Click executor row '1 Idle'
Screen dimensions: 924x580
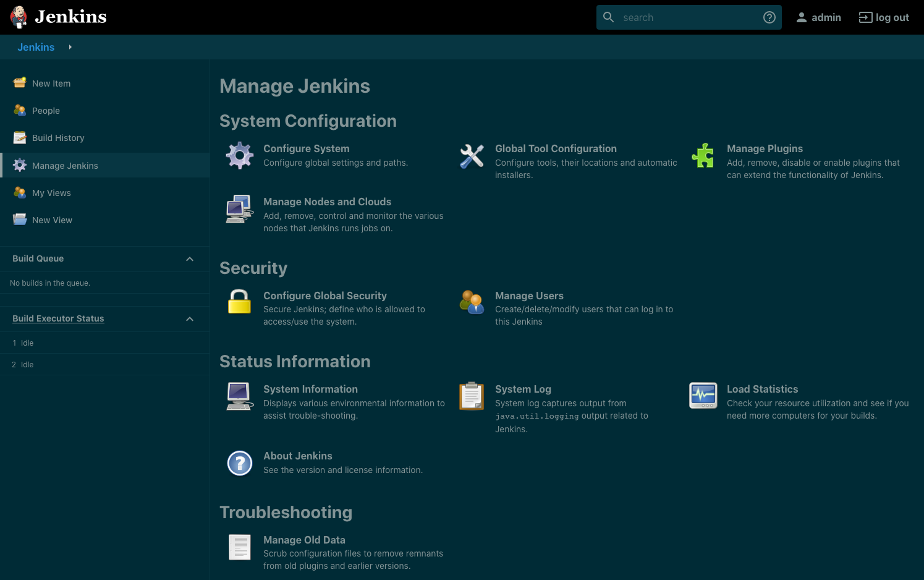pyautogui.click(x=104, y=343)
